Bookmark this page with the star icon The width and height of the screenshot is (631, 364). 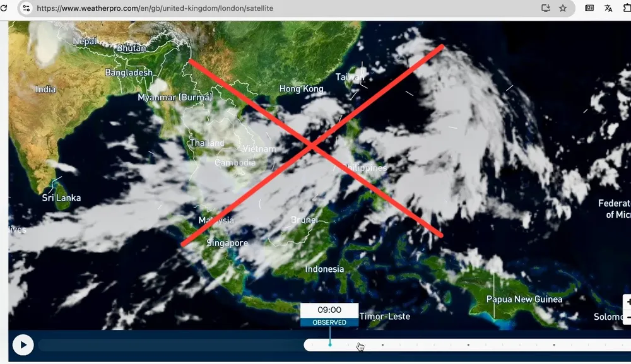(563, 8)
